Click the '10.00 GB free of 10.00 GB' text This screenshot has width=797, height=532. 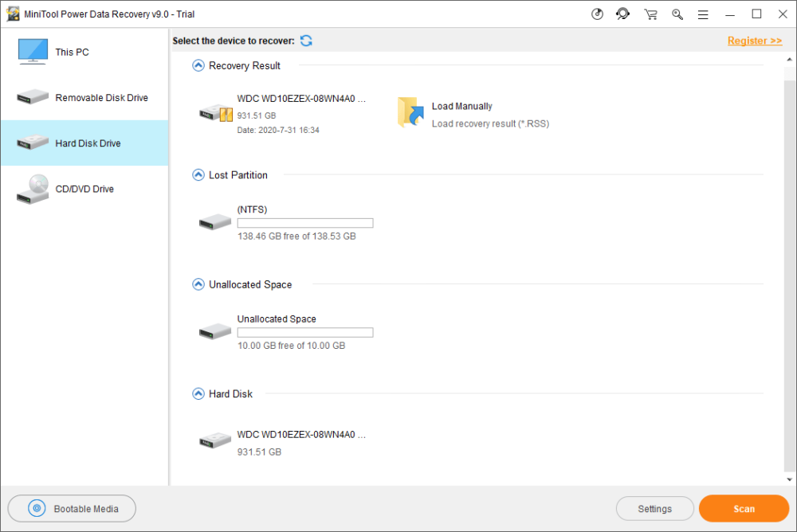coord(291,346)
